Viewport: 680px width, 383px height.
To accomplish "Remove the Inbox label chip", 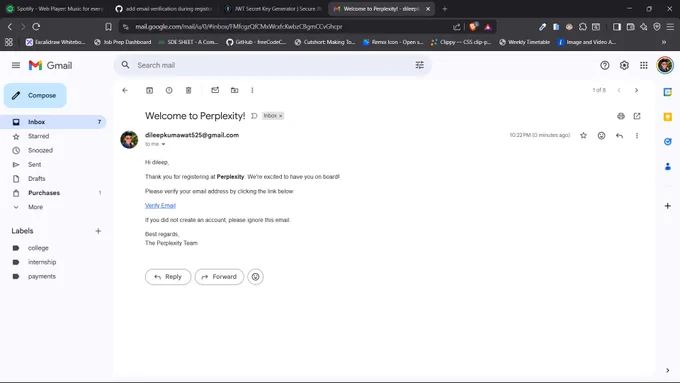I will (x=281, y=116).
